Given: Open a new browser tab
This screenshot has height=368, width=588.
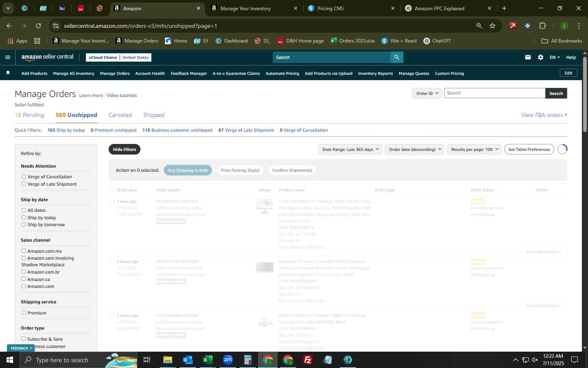Looking at the screenshot, I should pos(504,8).
